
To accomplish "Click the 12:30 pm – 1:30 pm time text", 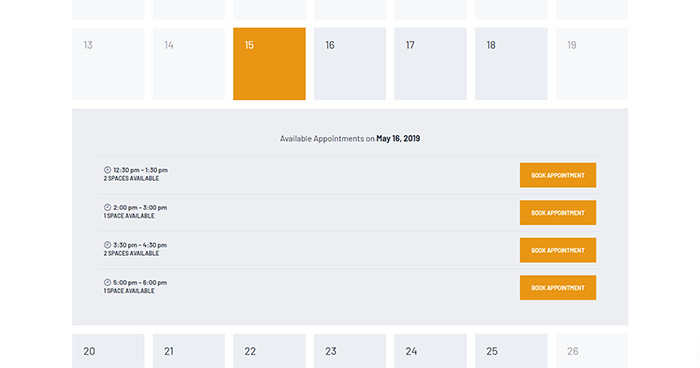I will 141,170.
